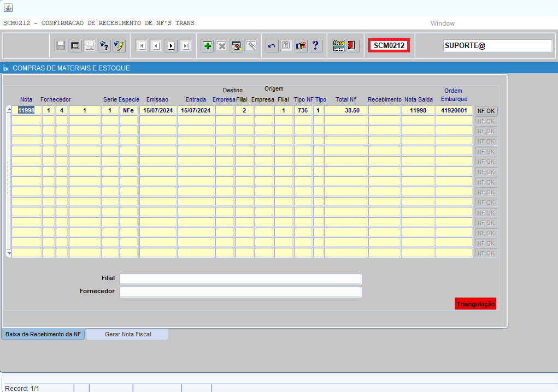Insert a new record with green plus

[207, 45]
